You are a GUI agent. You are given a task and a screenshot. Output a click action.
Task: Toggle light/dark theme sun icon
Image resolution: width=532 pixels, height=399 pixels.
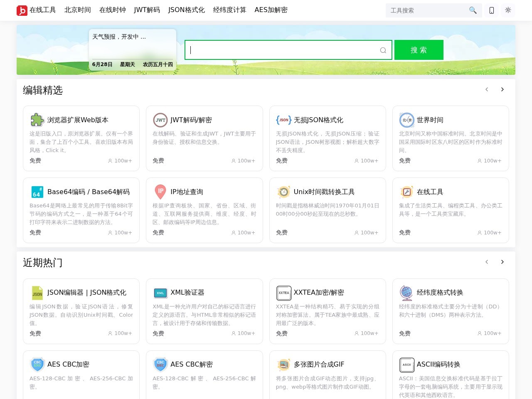[508, 10]
